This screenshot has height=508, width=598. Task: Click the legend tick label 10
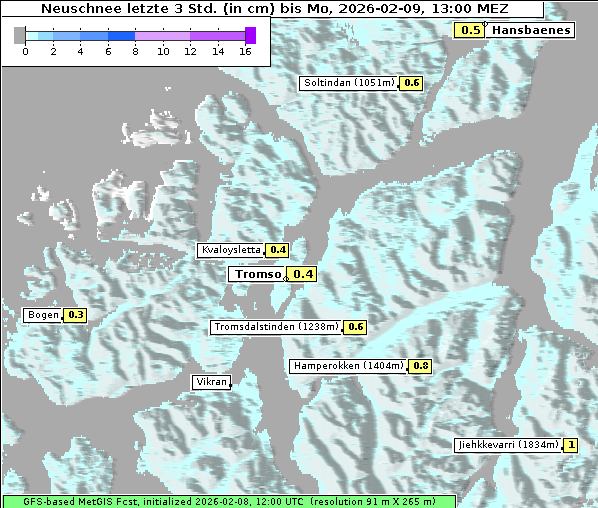(x=163, y=51)
